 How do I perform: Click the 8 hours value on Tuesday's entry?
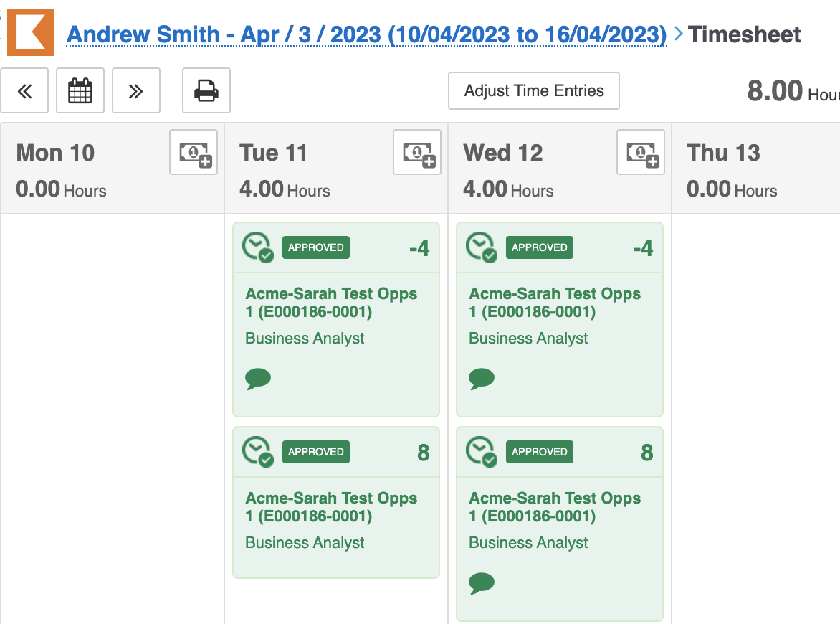(x=423, y=453)
